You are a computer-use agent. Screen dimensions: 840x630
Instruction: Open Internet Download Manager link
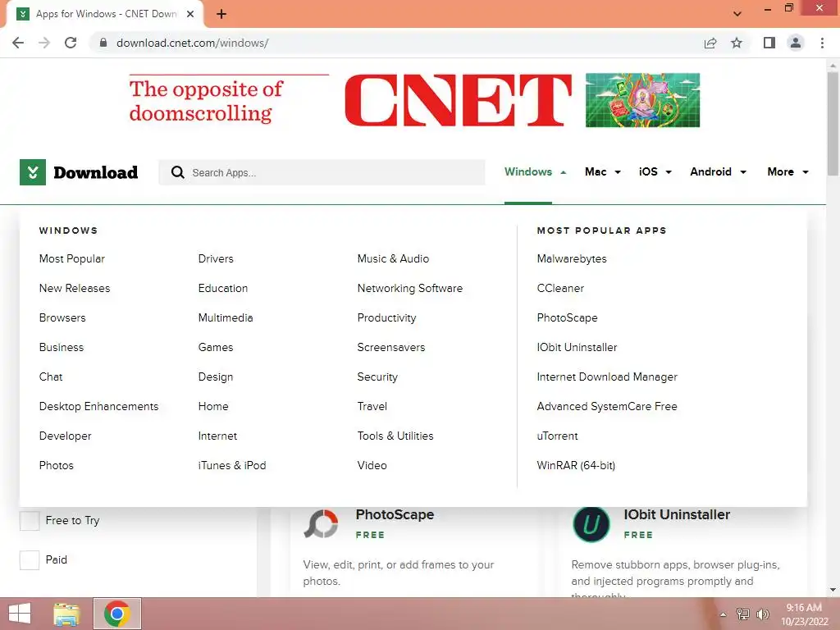pos(607,377)
